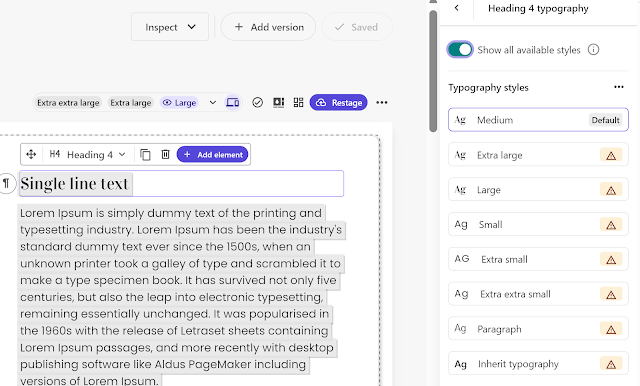Click warning icon on Extra extra small style

point(611,295)
